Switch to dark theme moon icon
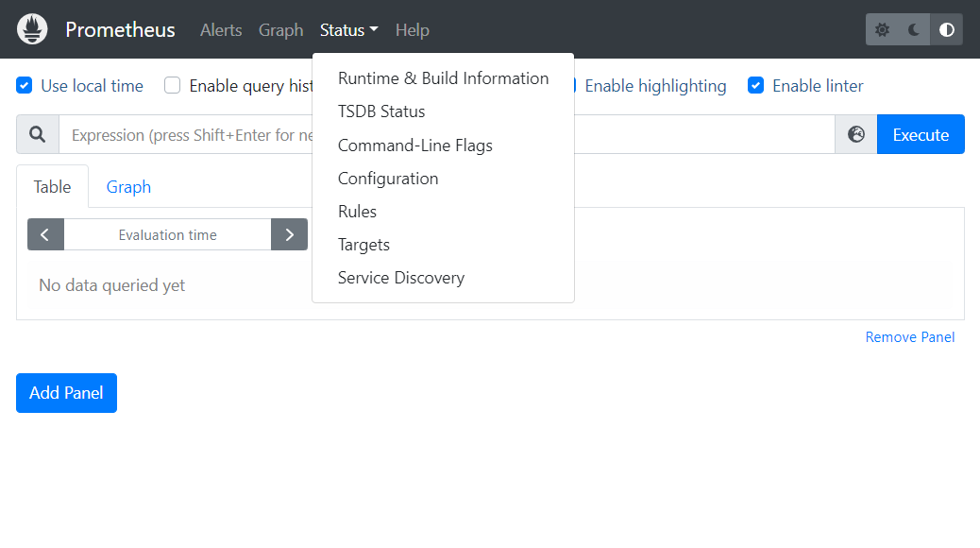This screenshot has width=980, height=548. [914, 29]
